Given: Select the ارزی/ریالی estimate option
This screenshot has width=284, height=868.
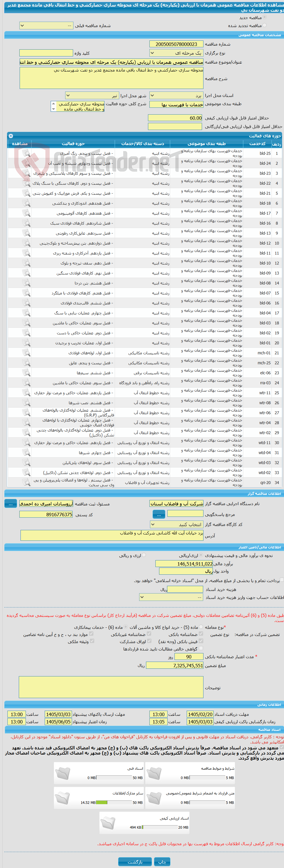Looking at the screenshot, I should [x=201, y=555].
